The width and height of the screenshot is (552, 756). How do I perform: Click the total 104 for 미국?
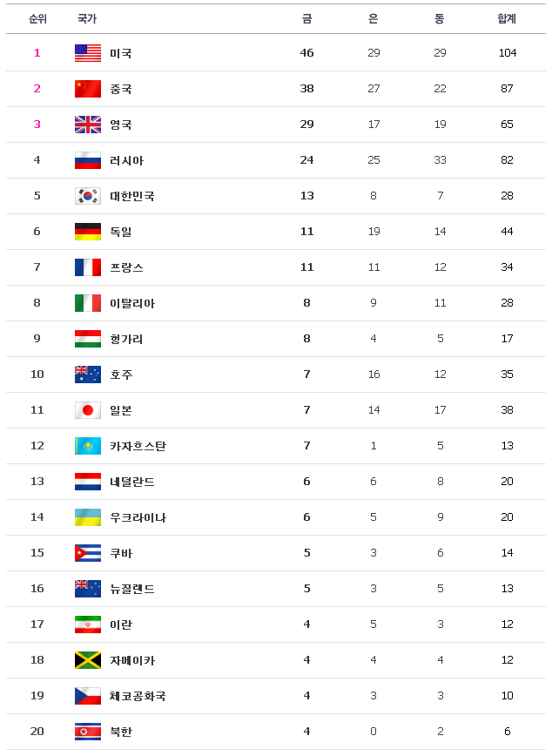(x=508, y=53)
